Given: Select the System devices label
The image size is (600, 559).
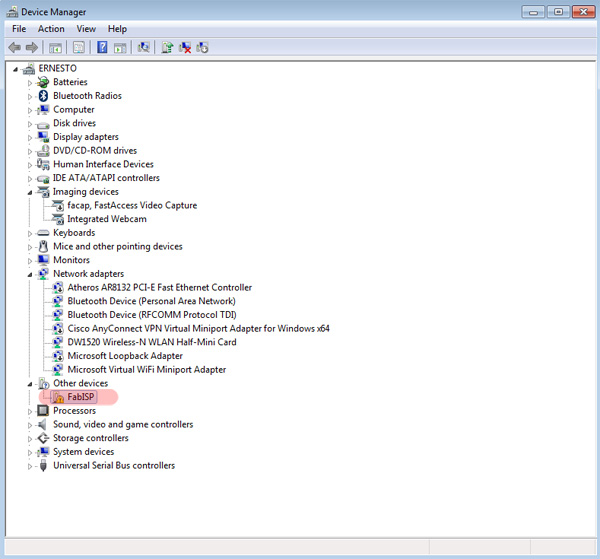Looking at the screenshot, I should pyautogui.click(x=83, y=452).
